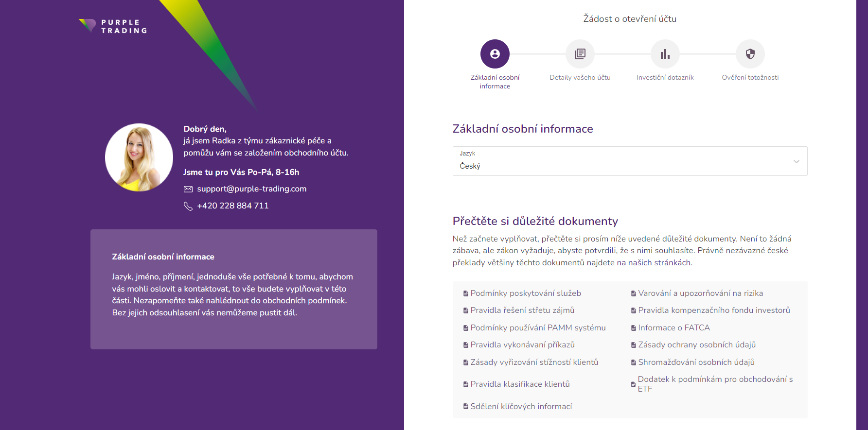Image resolution: width=868 pixels, height=430 pixels.
Task: Open the Investiční dotazník step icon
Action: pos(665,54)
